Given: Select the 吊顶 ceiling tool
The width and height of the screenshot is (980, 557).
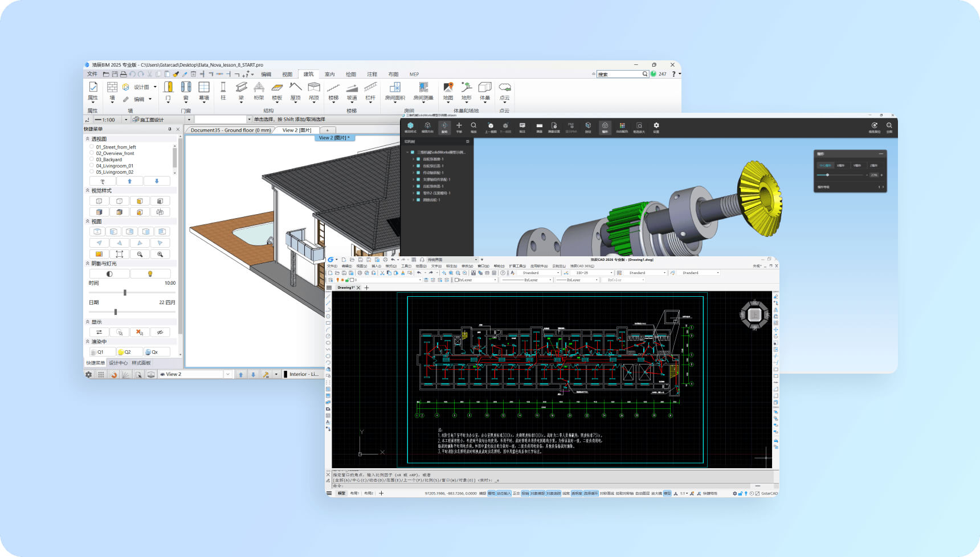Looking at the screenshot, I should pos(313,91).
